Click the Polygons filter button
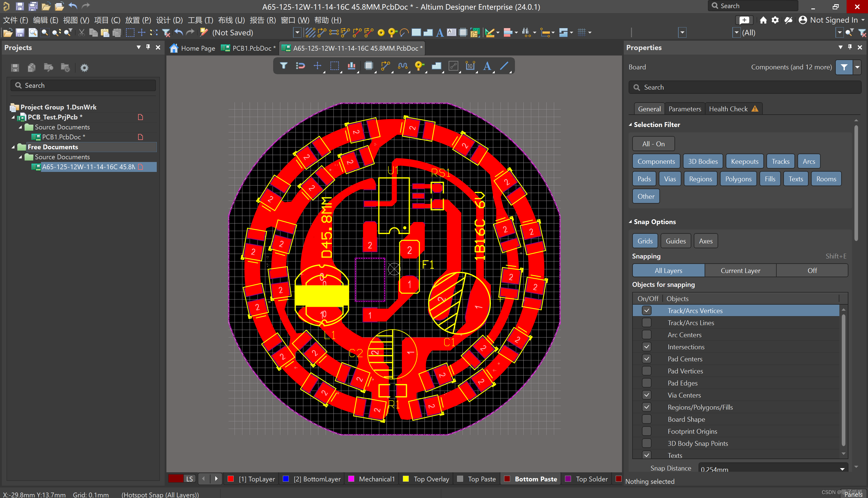This screenshot has width=868, height=498. 738,179
